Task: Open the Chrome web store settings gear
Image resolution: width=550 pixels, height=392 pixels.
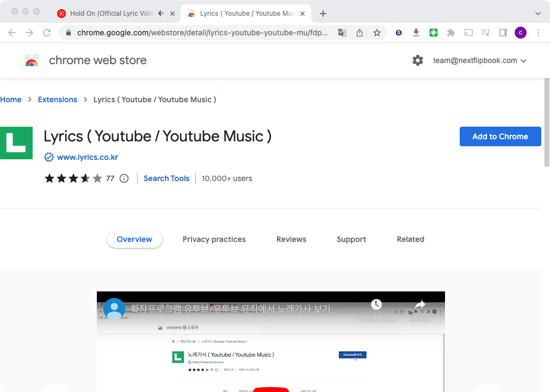Action: pyautogui.click(x=418, y=60)
